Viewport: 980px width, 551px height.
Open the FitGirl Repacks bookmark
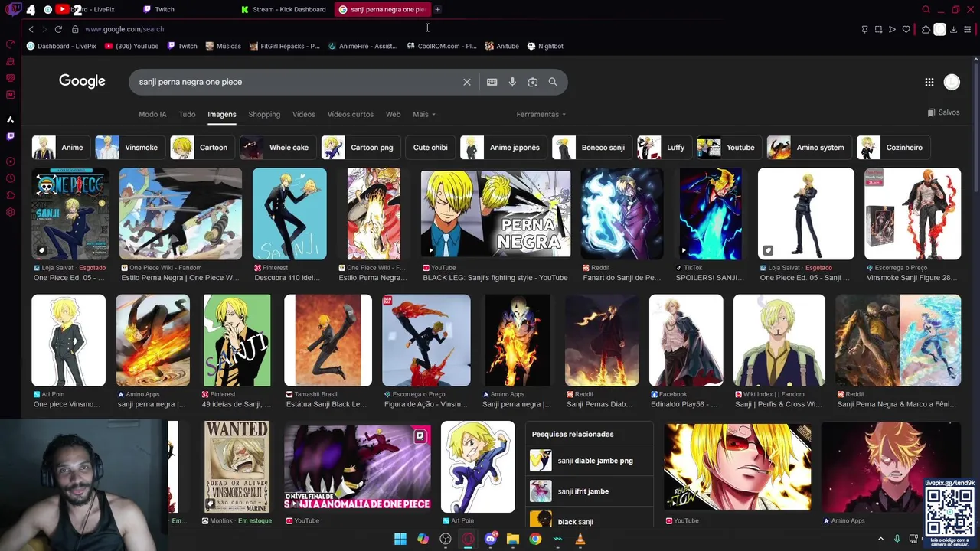pos(284,46)
